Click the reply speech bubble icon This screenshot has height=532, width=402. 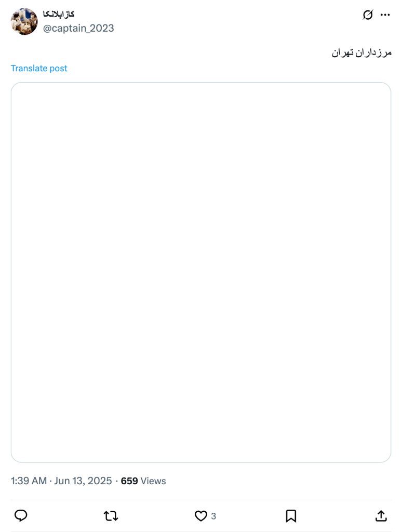(21, 516)
